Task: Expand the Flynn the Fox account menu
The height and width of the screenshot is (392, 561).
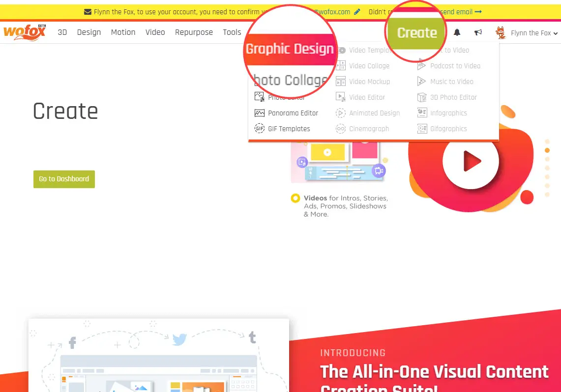Action: pyautogui.click(x=534, y=33)
